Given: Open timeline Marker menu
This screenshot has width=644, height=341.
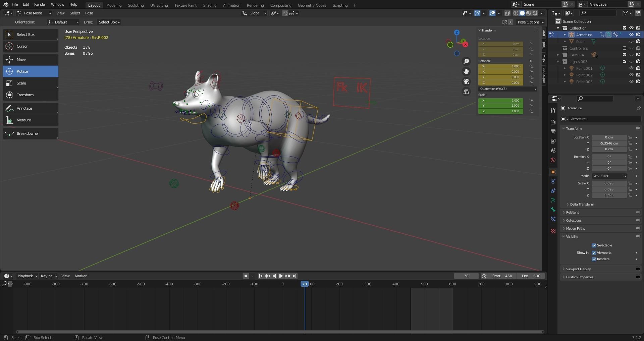Looking at the screenshot, I should click(x=80, y=276).
